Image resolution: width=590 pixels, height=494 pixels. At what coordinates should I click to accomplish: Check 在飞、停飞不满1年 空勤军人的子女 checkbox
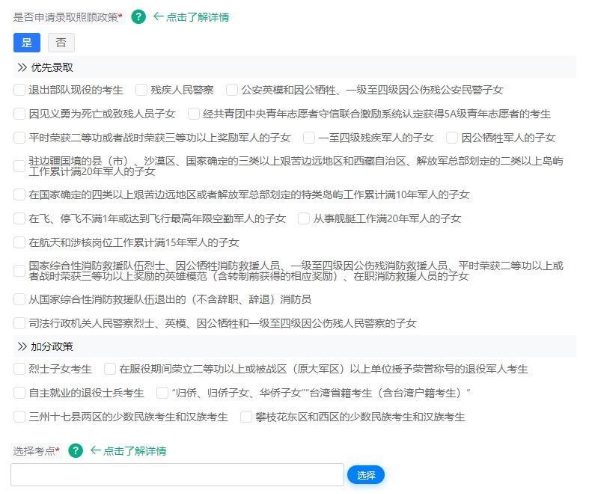(x=19, y=218)
